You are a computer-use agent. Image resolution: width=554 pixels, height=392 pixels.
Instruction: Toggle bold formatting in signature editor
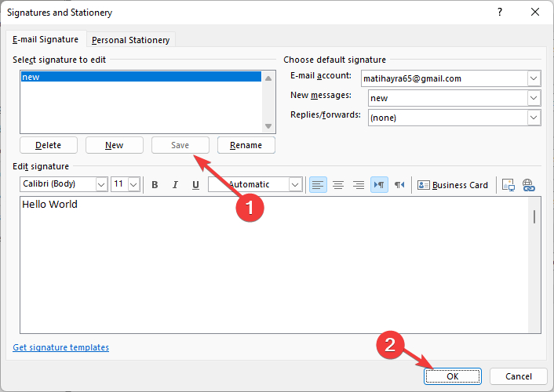click(155, 185)
